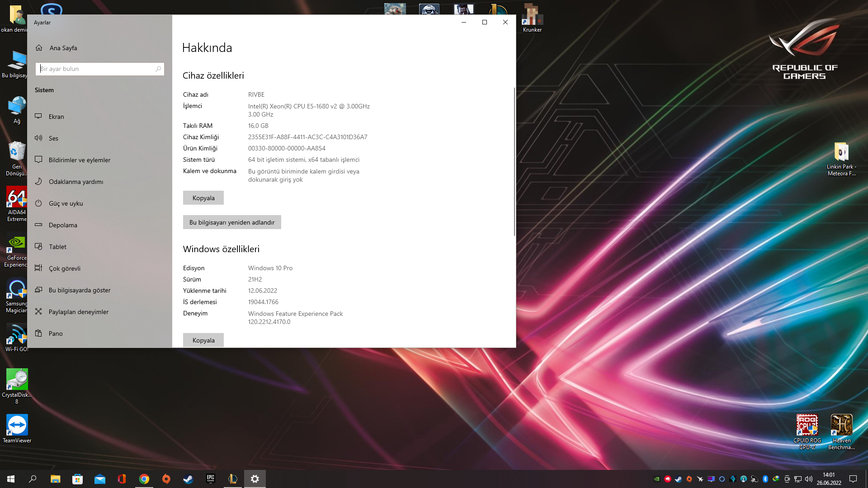This screenshot has width=868, height=488.
Task: Open Odaklanma yardımı moon icon
Action: point(39,181)
